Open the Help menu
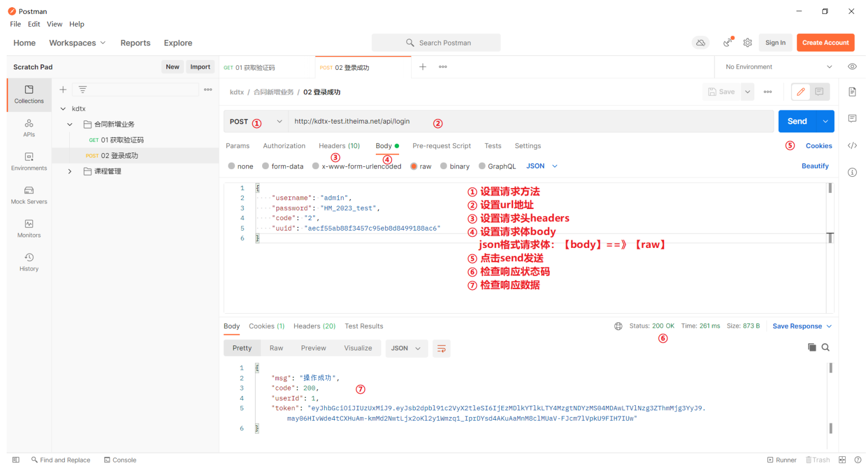 (x=76, y=24)
